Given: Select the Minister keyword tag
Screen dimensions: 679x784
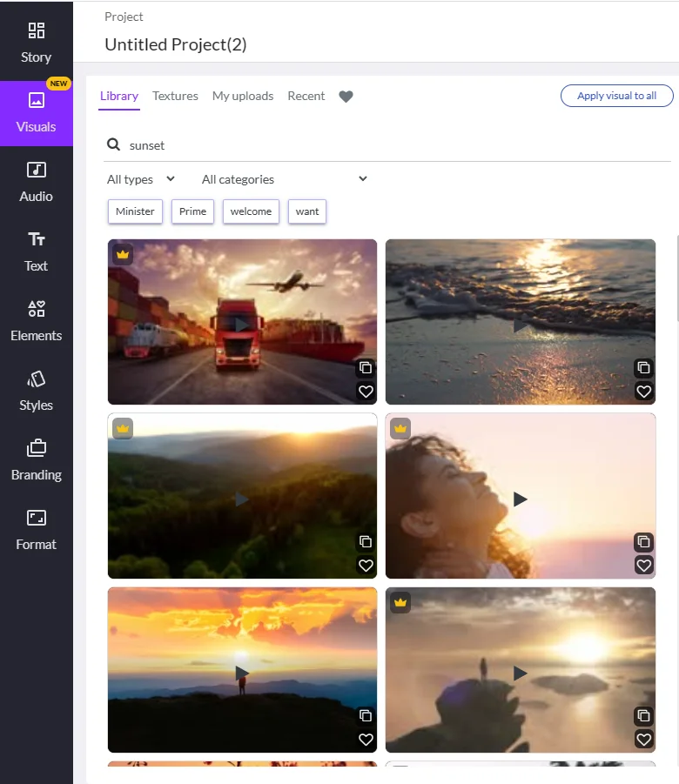Looking at the screenshot, I should [x=135, y=211].
